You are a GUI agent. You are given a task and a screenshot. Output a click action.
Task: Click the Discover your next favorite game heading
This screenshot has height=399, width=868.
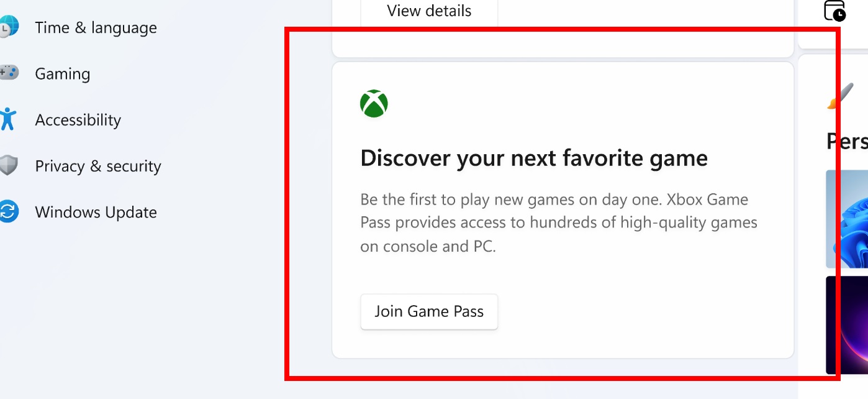click(534, 158)
